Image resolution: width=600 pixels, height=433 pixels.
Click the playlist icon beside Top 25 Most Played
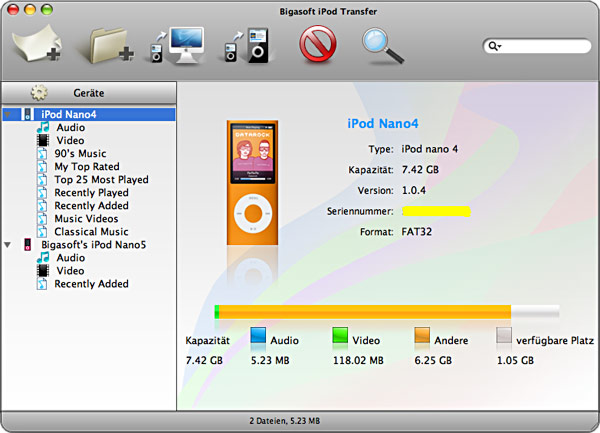[42, 180]
